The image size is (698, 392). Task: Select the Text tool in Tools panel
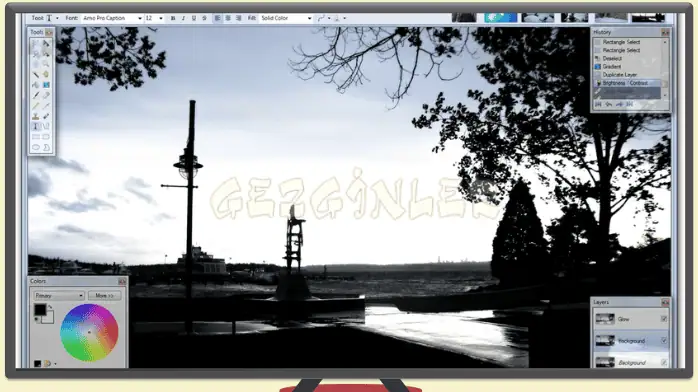tap(36, 126)
